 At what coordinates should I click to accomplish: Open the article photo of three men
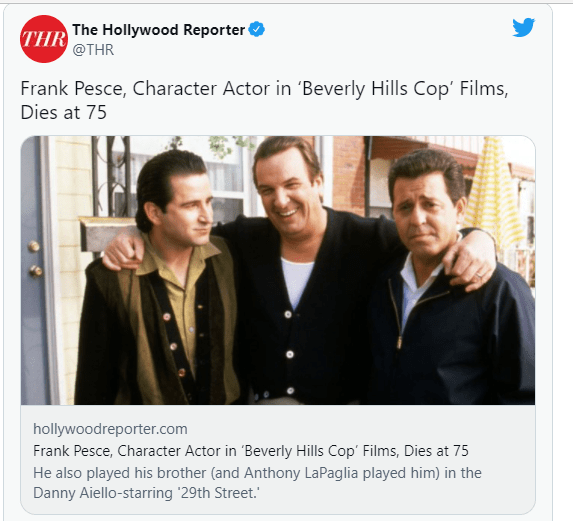(x=278, y=270)
